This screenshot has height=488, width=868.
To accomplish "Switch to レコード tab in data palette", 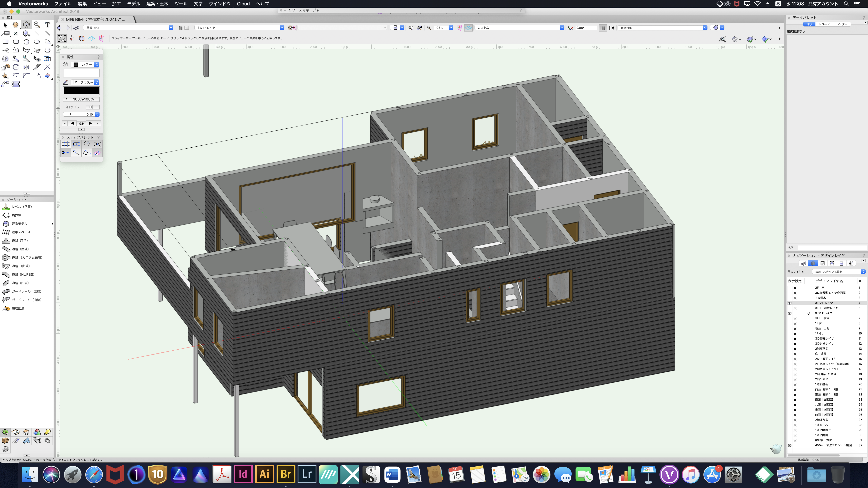I will (824, 24).
